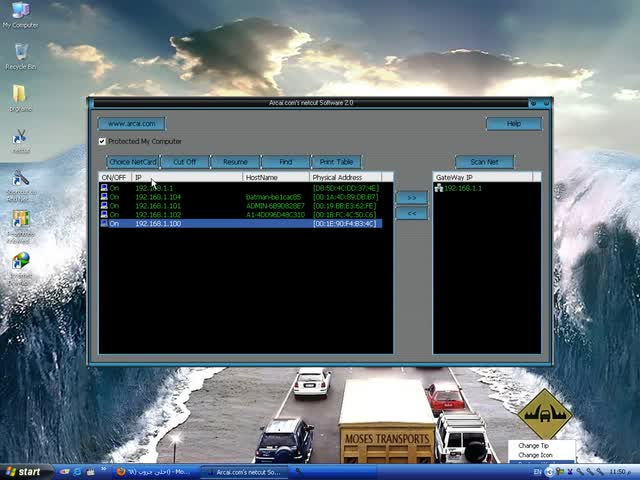Click the computer icon for 192.168.1.102 row
Screen dimensions: 640x480
click(104, 214)
